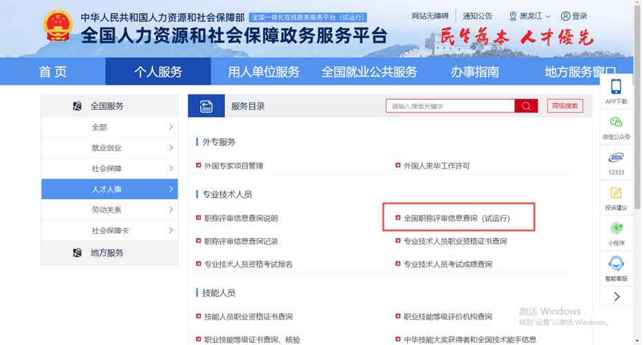Image resolution: width=644 pixels, height=345 pixels.
Task: Click the 服务目录 heading text
Action: [249, 107]
